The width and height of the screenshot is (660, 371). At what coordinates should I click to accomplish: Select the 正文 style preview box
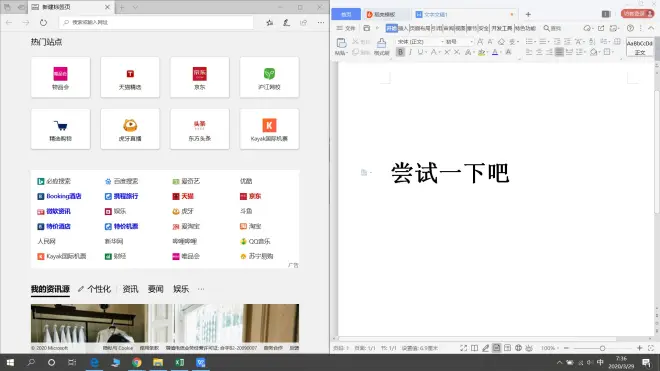coord(640,47)
